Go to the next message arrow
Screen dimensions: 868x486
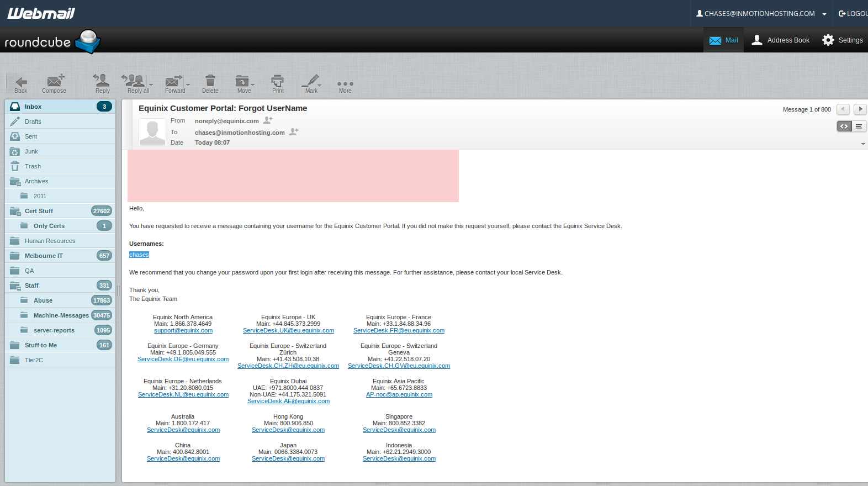point(860,109)
